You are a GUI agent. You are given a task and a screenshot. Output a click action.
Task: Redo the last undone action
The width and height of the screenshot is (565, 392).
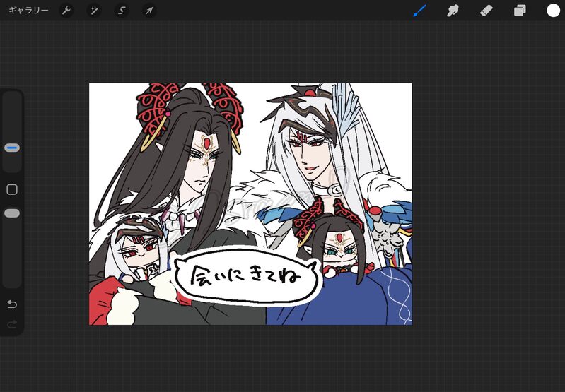[x=12, y=325]
